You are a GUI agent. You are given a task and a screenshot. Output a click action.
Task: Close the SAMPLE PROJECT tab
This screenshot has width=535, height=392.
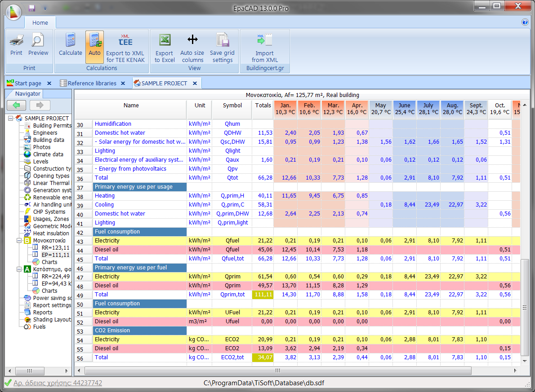(x=195, y=84)
